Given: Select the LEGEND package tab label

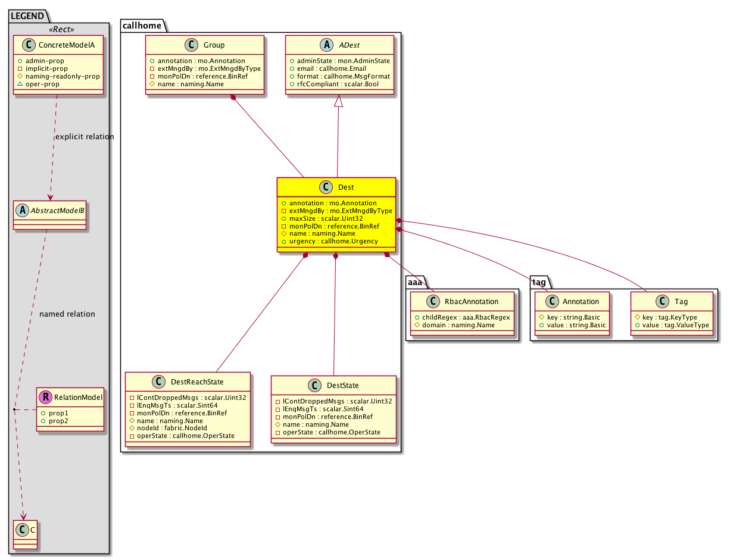Looking at the screenshot, I should 27,15.
